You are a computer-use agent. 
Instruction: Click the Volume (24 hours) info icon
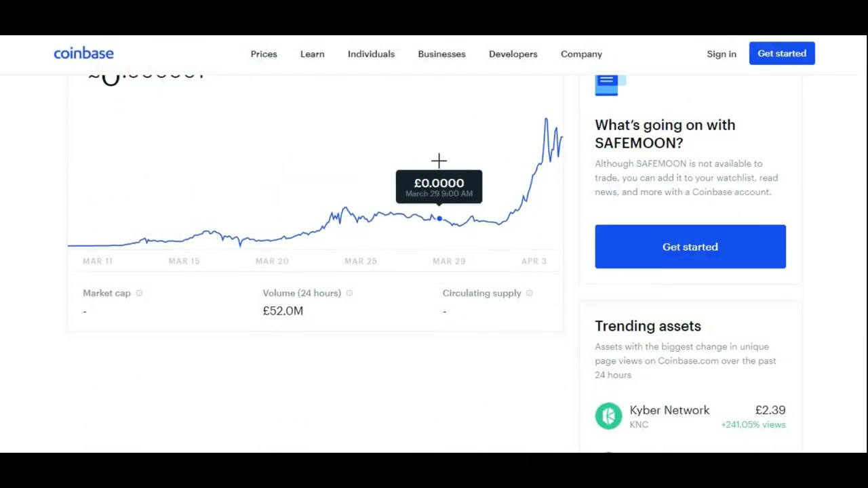(349, 293)
